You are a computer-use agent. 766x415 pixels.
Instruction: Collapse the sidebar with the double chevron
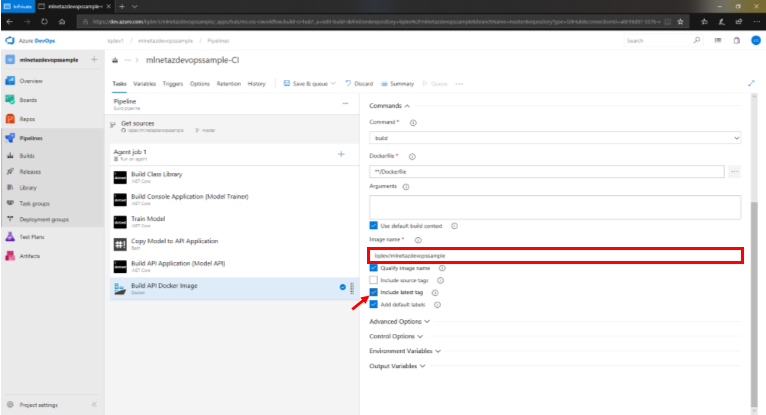(x=94, y=405)
